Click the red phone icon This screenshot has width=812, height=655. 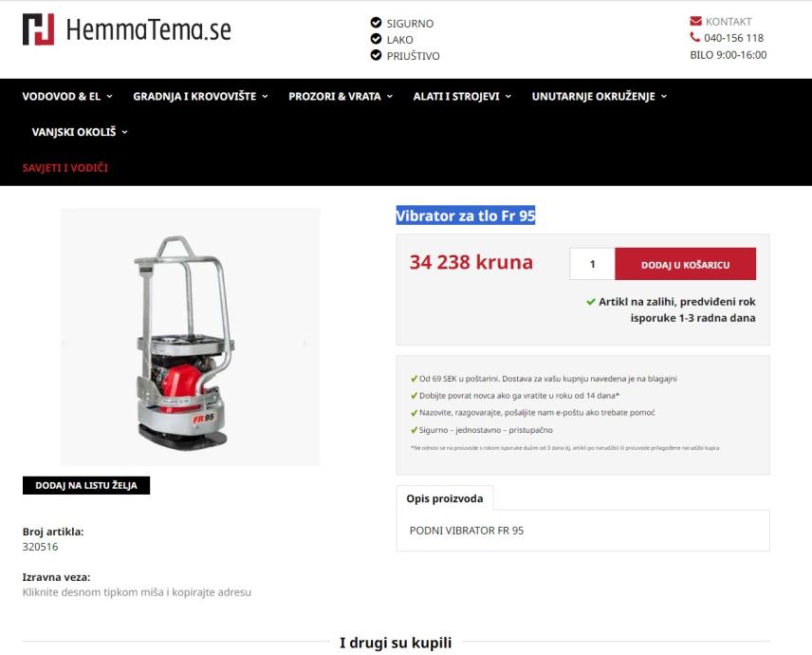click(x=694, y=37)
